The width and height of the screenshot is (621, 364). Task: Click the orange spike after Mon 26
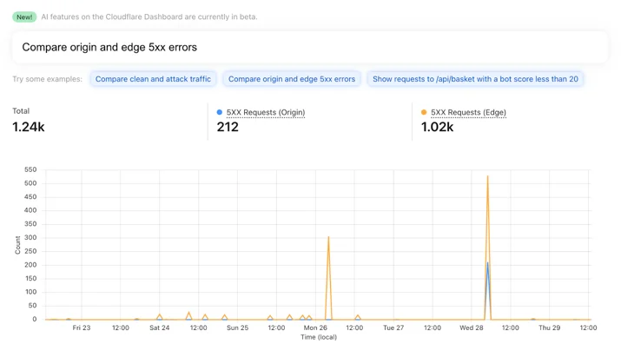328,238
